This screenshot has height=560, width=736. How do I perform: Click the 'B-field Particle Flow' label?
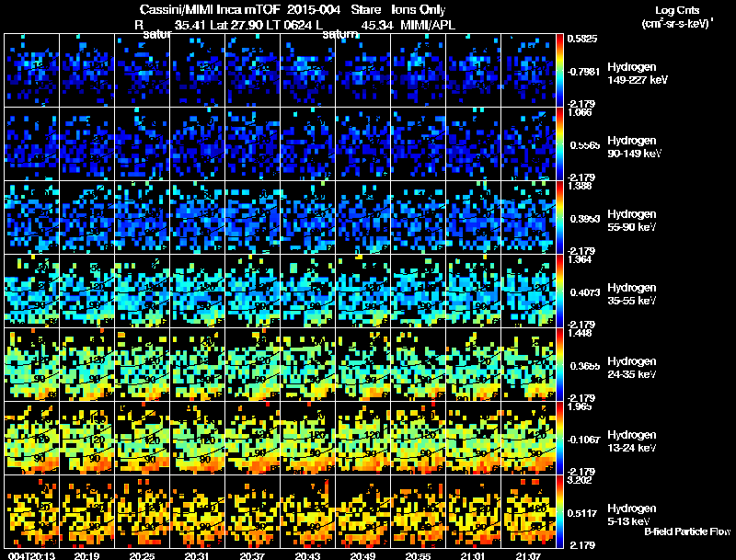pyautogui.click(x=687, y=531)
